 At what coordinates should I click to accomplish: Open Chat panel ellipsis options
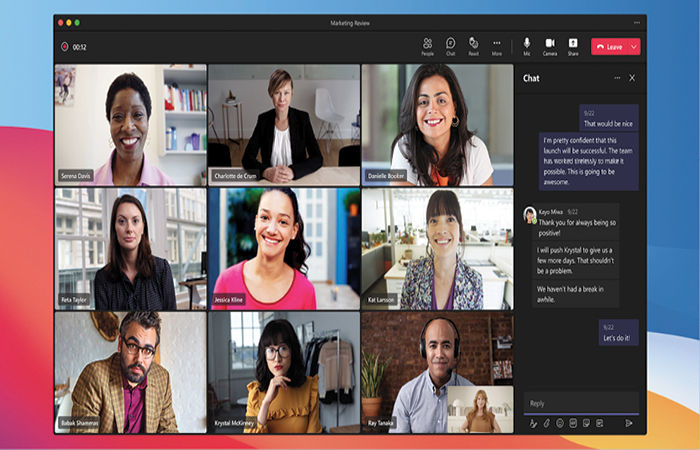617,77
